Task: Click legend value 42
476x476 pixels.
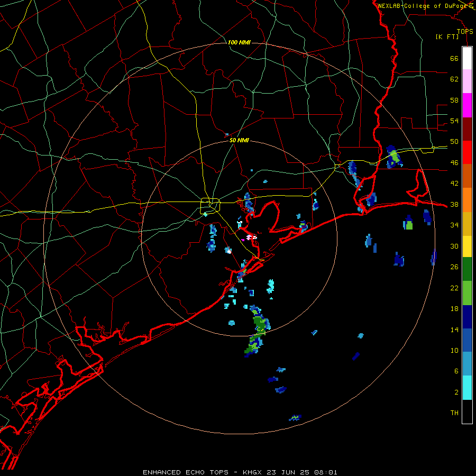Action: (x=454, y=184)
